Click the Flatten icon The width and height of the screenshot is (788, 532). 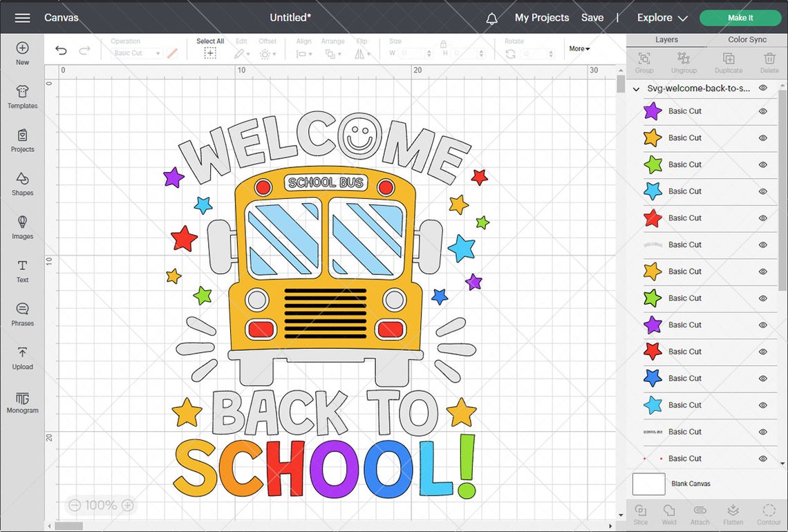point(733,513)
